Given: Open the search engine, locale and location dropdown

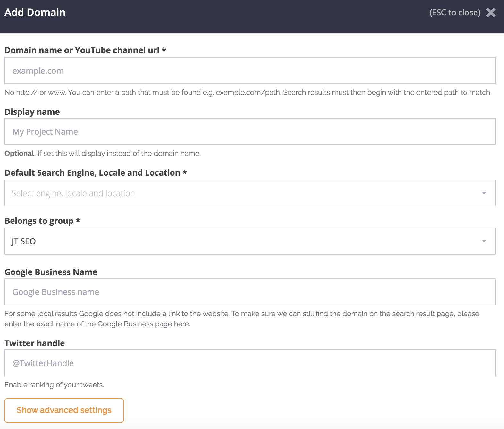Looking at the screenshot, I should tap(250, 193).
